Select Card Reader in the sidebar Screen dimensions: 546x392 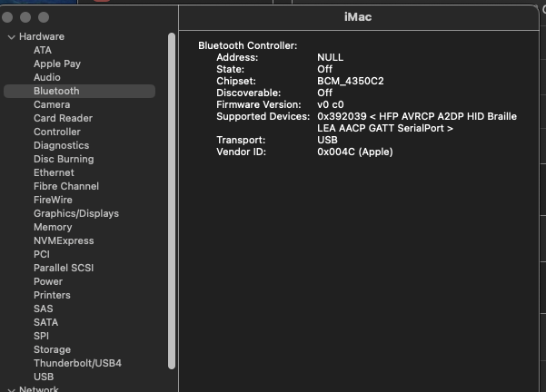pyautogui.click(x=63, y=118)
